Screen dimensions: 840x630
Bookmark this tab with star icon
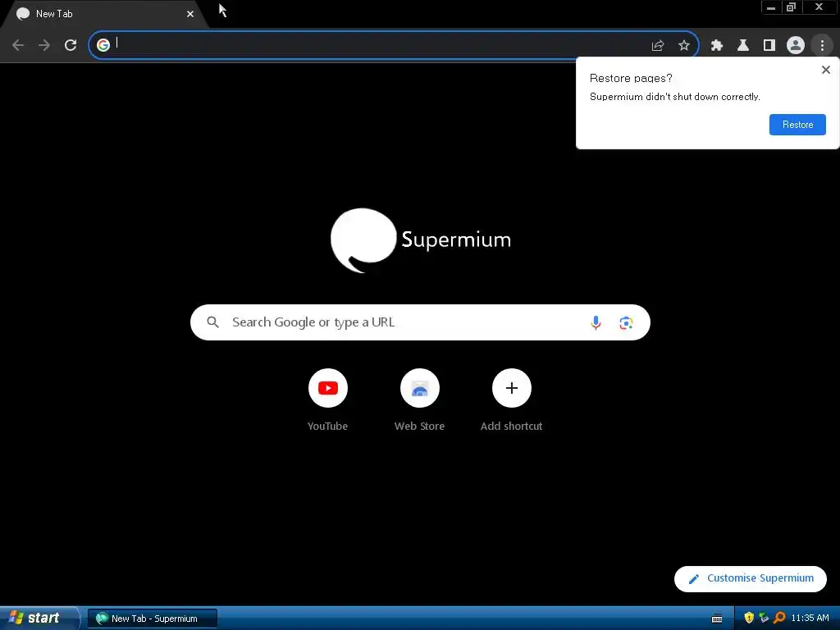tap(684, 46)
